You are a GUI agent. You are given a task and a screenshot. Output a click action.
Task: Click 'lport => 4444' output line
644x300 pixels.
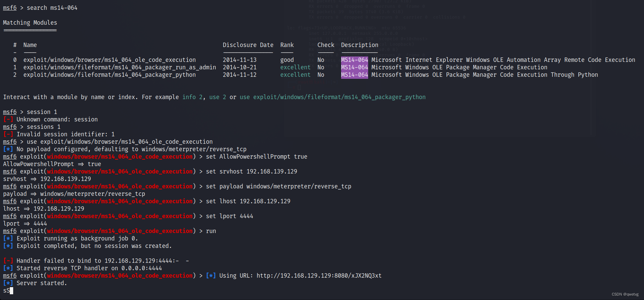25,224
